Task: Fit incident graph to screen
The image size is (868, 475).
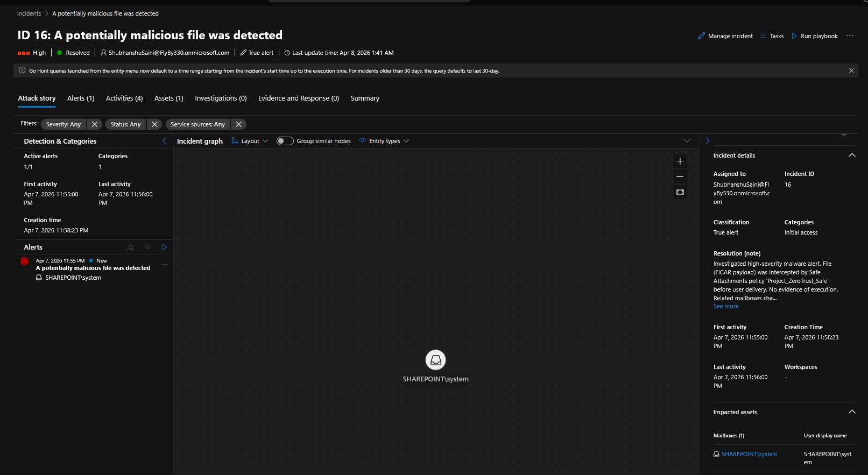Action: (x=680, y=192)
